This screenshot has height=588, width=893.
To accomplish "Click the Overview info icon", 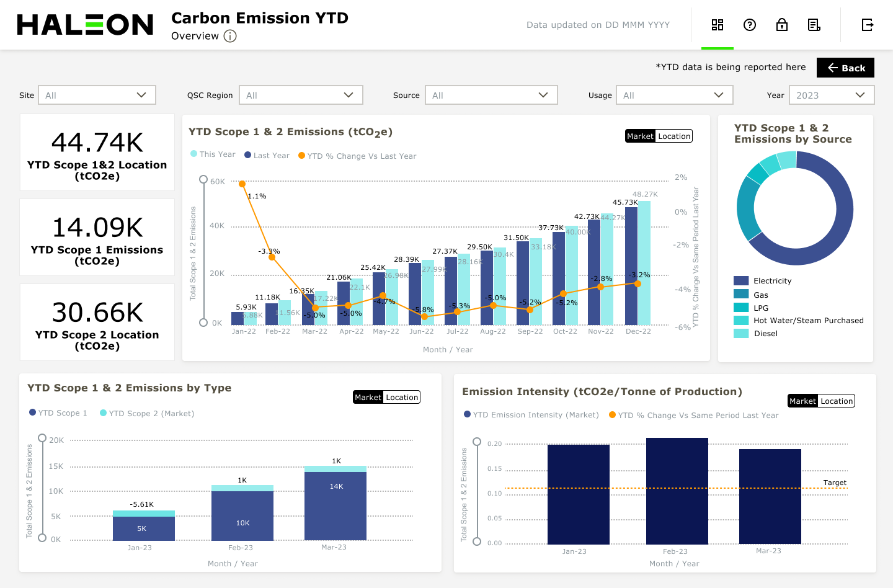I will tap(230, 36).
